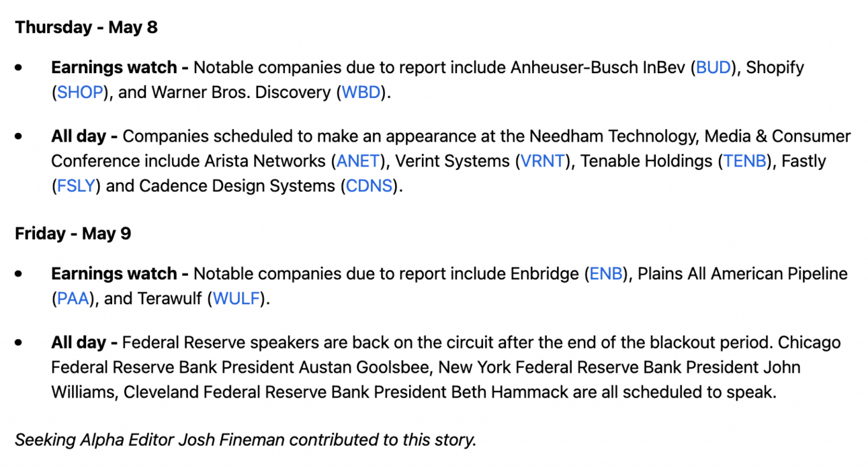The width and height of the screenshot is (868, 466).
Task: Click the SHOP ticker symbol link
Action: (x=79, y=93)
